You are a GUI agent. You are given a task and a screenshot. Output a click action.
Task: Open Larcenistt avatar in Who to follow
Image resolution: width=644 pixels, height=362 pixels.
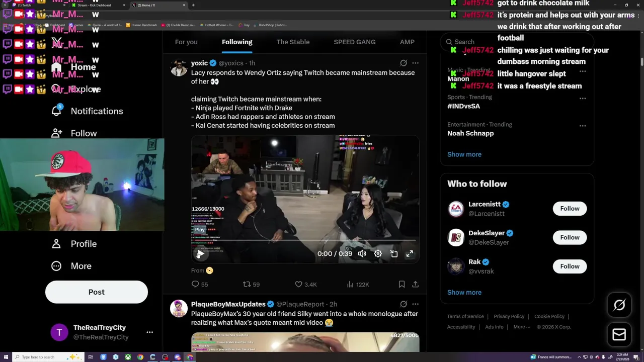pos(456,209)
